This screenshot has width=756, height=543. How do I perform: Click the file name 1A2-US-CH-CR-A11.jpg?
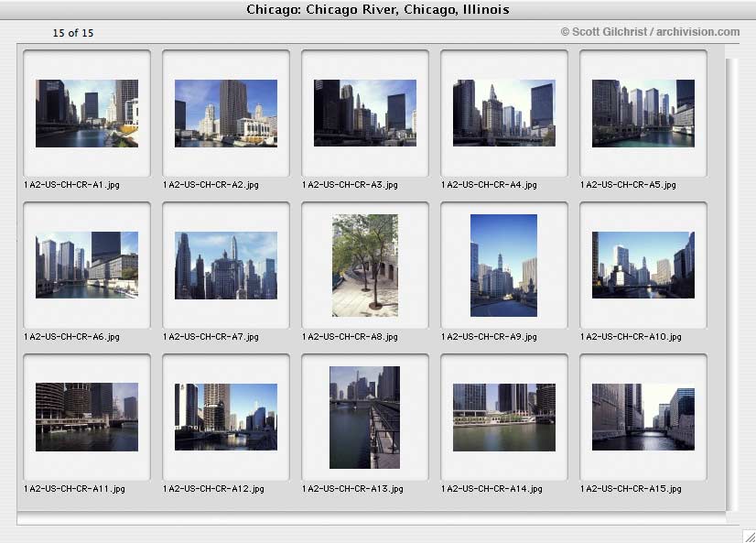(74, 488)
